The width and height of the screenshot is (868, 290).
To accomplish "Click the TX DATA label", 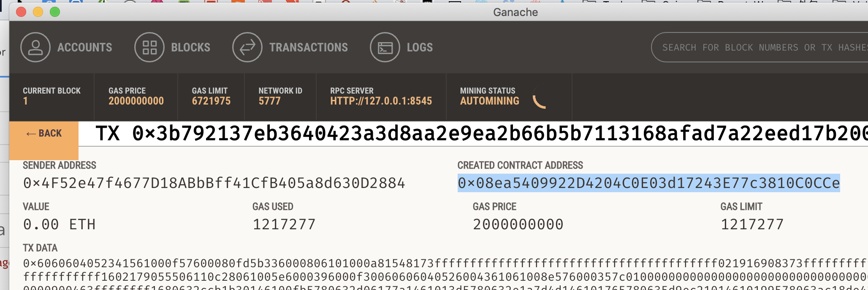I will click(x=40, y=248).
